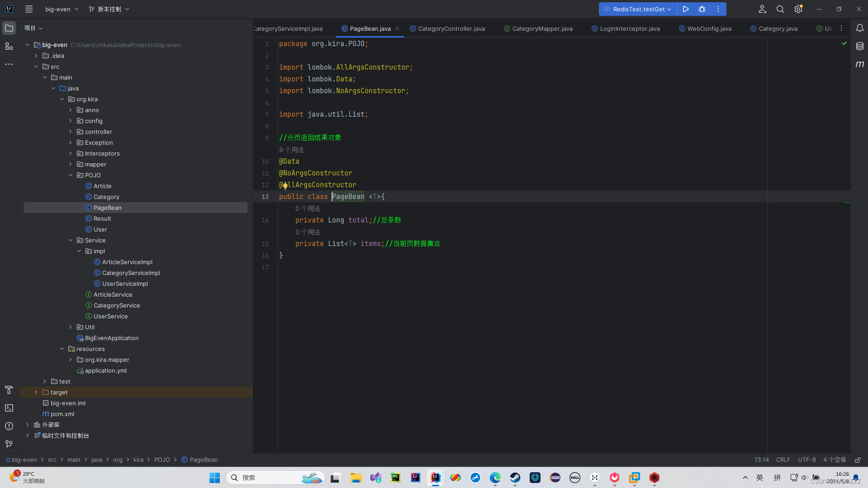Switch to CategoryMapper.java tab
868x488 pixels.
click(x=538, y=28)
